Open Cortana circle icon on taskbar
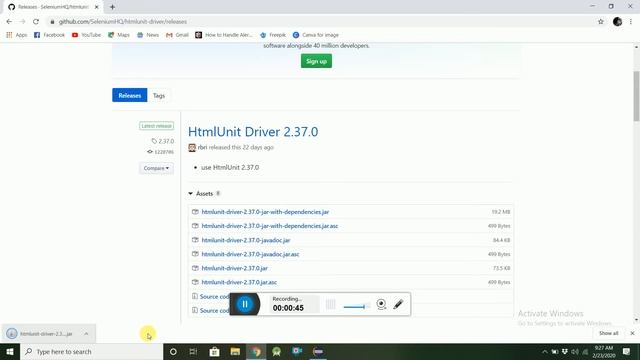This screenshot has height=360, width=640. pyautogui.click(x=173, y=351)
